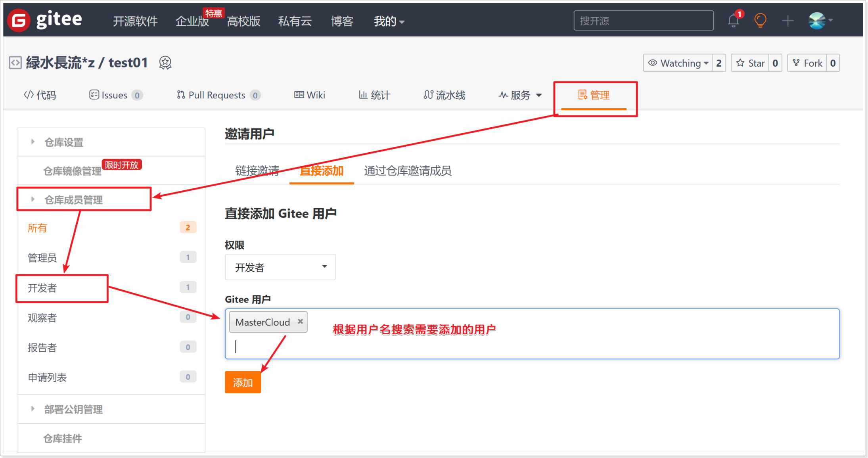The image size is (868, 458).
Task: Switch to the 链接邀请 tab
Action: [x=257, y=171]
